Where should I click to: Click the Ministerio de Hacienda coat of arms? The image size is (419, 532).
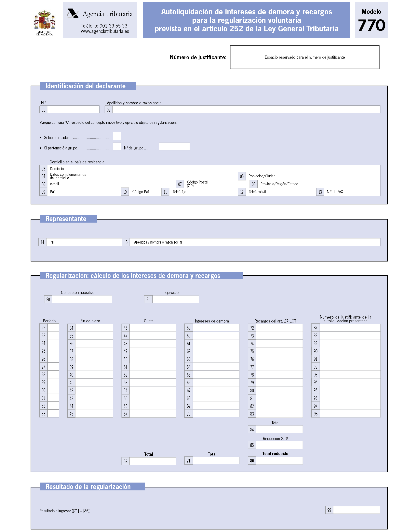pos(44,20)
